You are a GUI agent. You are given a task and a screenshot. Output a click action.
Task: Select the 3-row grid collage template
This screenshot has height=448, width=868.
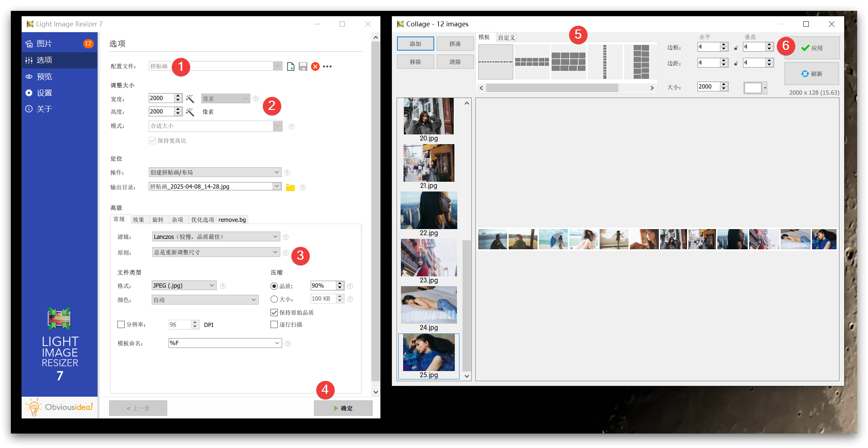pos(568,62)
